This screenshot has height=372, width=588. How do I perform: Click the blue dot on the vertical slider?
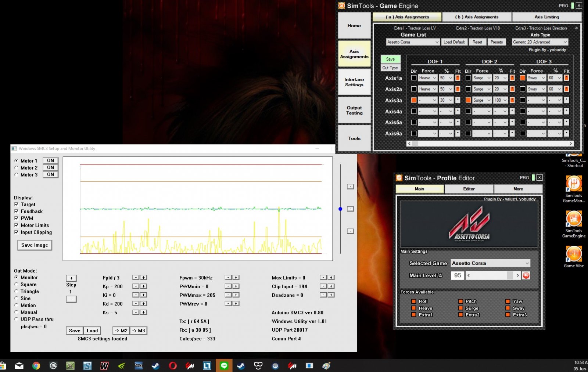(340, 209)
